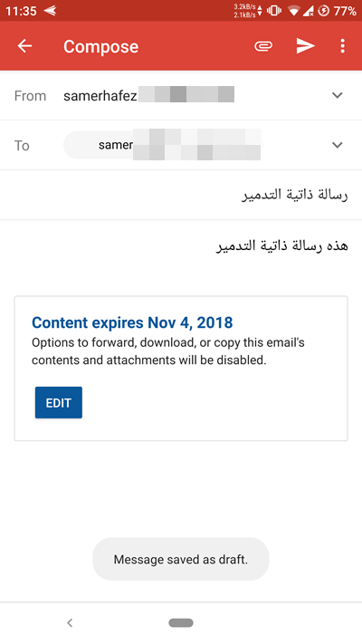Tap the Content expires Nov 4, 2018 heading
The width and height of the screenshot is (362, 644).
(x=132, y=322)
